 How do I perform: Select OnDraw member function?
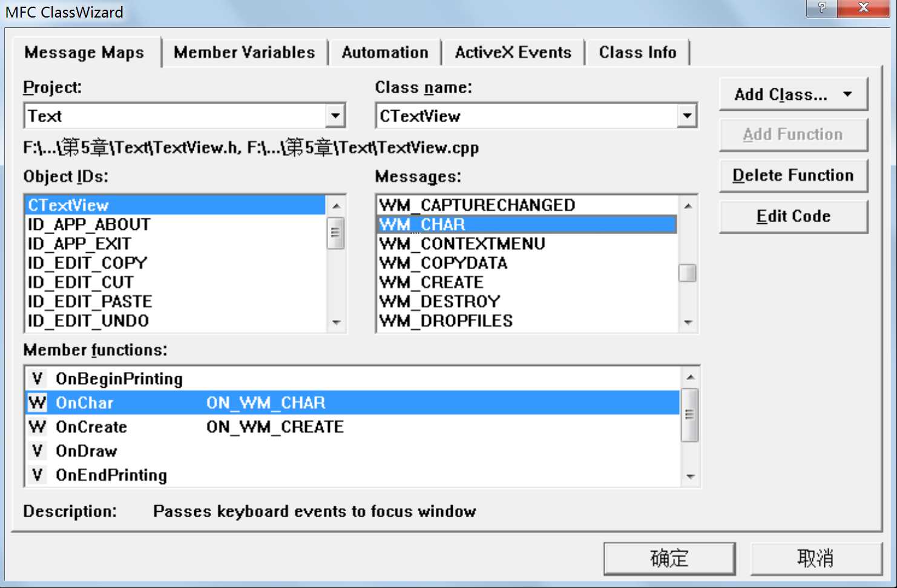[x=353, y=451]
